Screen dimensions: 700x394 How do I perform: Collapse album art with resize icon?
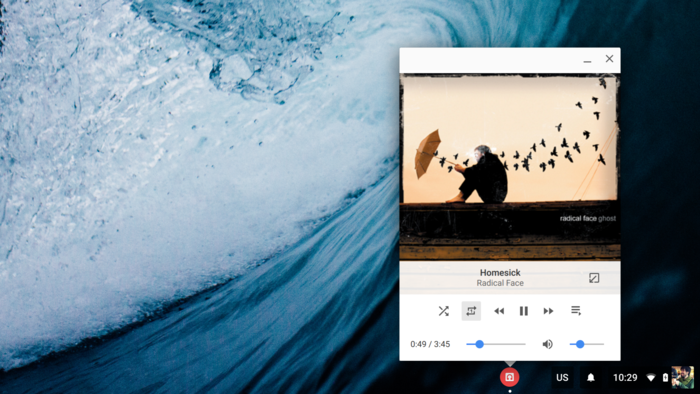[x=594, y=278]
